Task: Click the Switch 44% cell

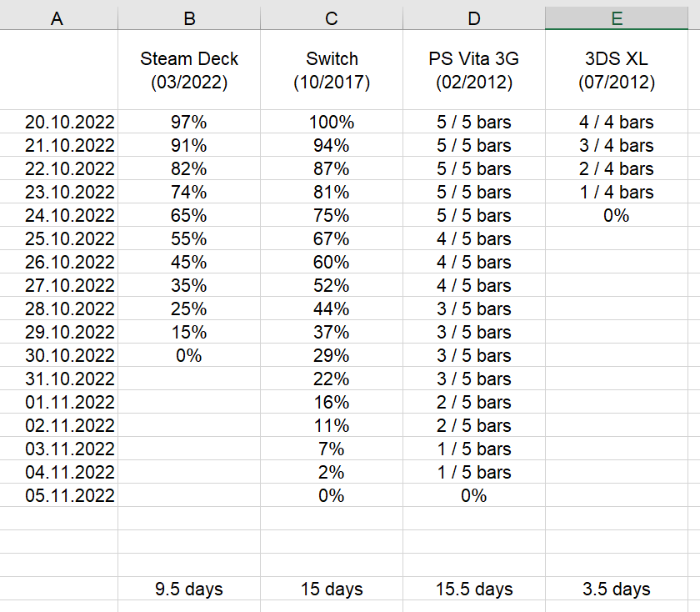Action: 332,309
